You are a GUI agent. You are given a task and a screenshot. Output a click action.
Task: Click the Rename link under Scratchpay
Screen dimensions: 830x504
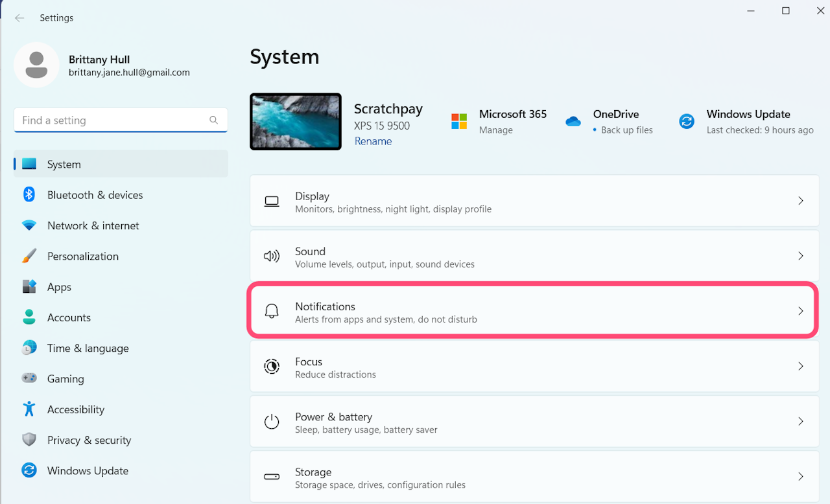[373, 141]
